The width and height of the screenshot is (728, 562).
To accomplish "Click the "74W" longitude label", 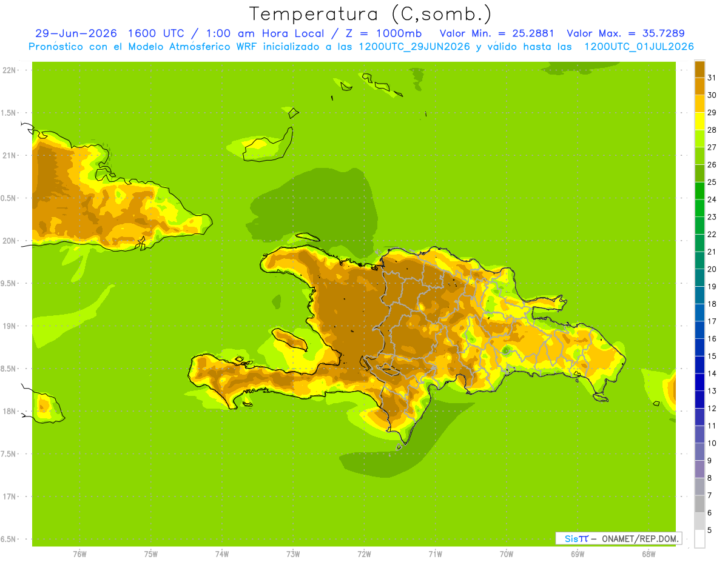I will pos(222,554).
